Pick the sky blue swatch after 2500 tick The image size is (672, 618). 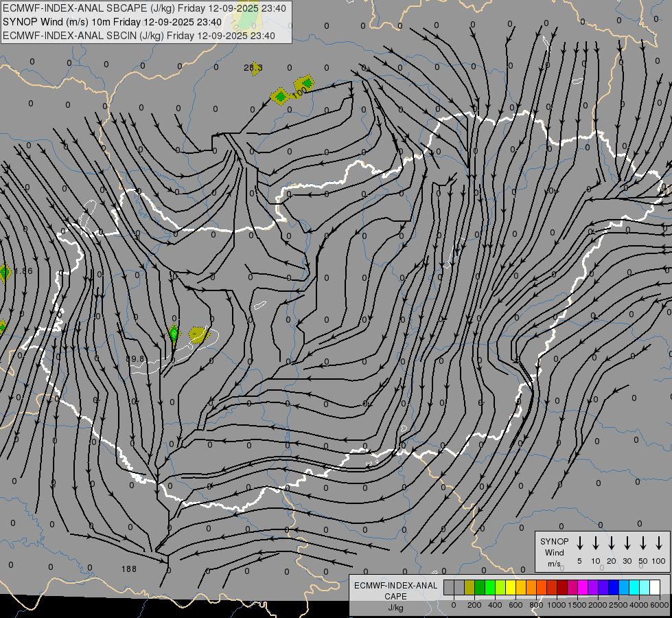pos(625,587)
